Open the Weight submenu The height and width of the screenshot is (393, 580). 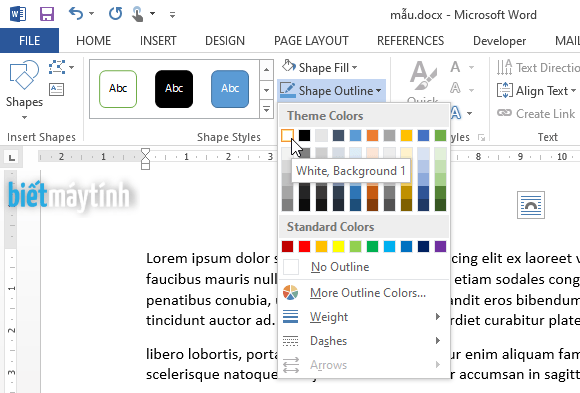pos(364,317)
